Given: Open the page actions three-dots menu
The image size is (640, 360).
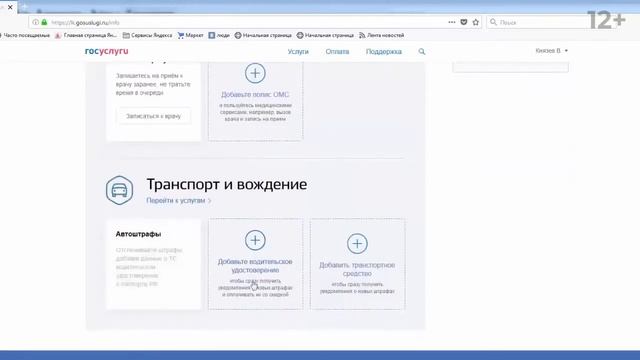Looking at the screenshot, I should coord(452,22).
